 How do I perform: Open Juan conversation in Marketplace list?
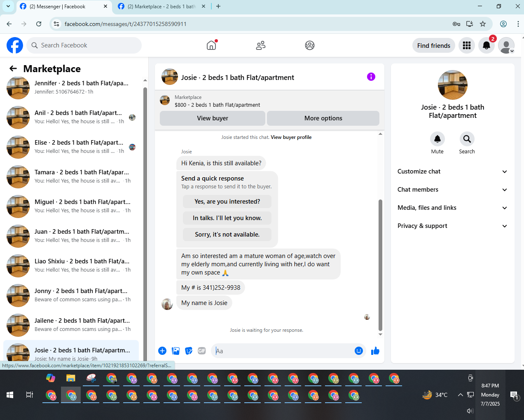pyautogui.click(x=71, y=236)
